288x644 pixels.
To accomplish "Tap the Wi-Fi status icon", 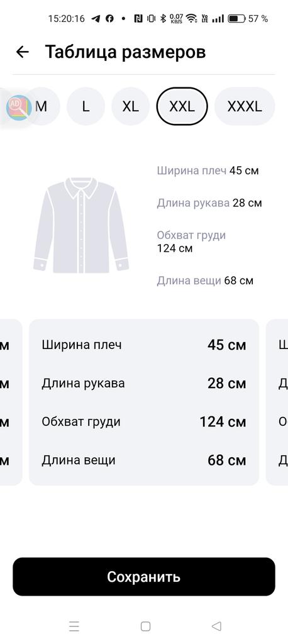I will pos(191,18).
